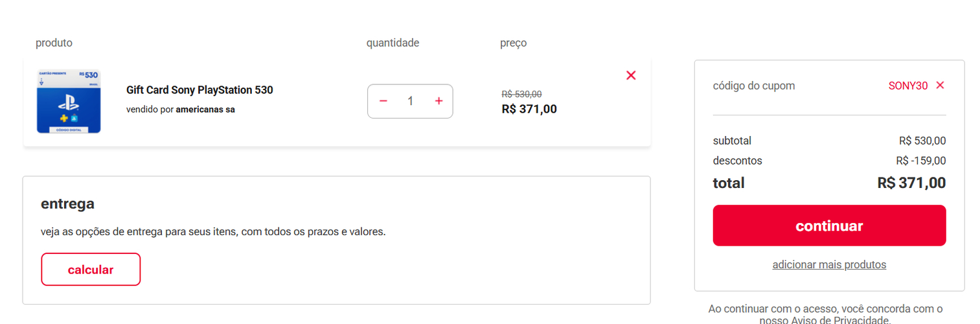Click the applied SONY30 coupon code text

coord(908,86)
